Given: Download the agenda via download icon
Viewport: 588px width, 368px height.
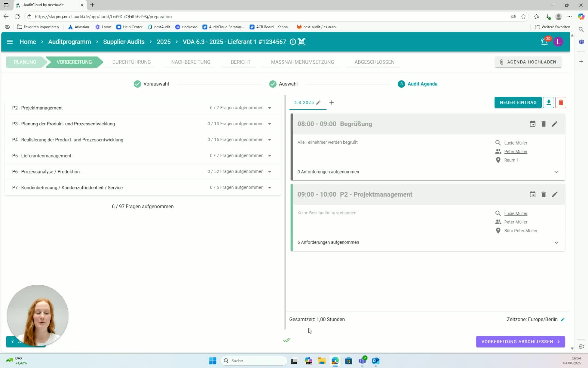Looking at the screenshot, I should pyautogui.click(x=548, y=103).
